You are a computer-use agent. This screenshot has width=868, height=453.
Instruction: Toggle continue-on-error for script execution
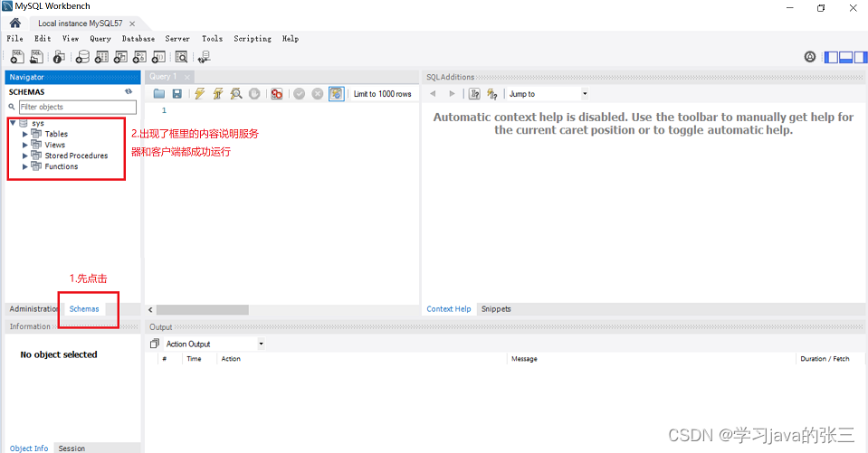tap(276, 94)
